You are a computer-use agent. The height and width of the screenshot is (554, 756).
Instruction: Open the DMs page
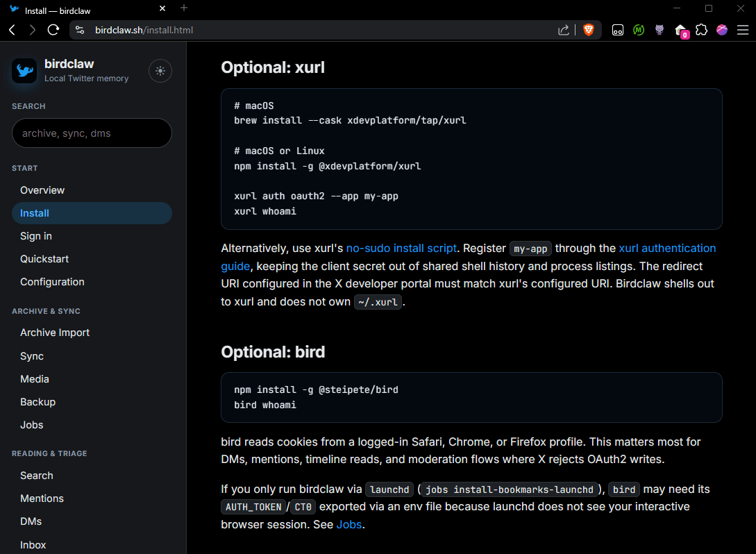tap(31, 521)
